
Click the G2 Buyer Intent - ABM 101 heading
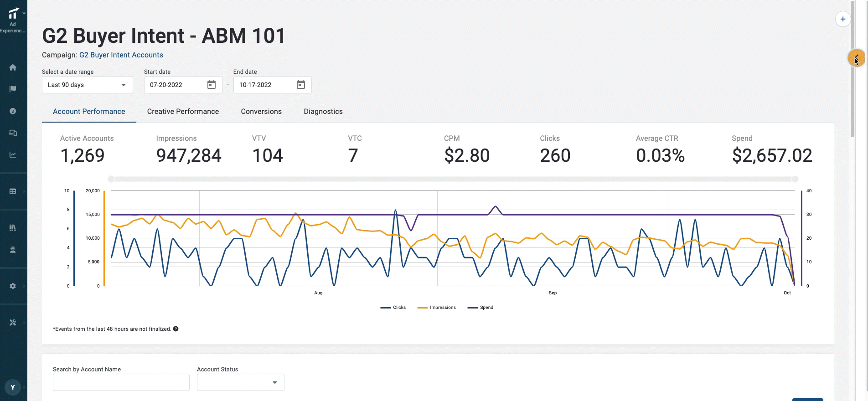click(164, 36)
